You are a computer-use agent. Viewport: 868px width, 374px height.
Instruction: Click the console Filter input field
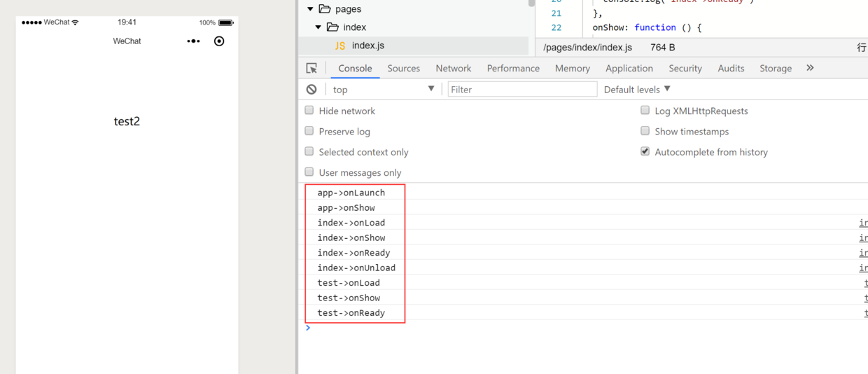point(521,89)
